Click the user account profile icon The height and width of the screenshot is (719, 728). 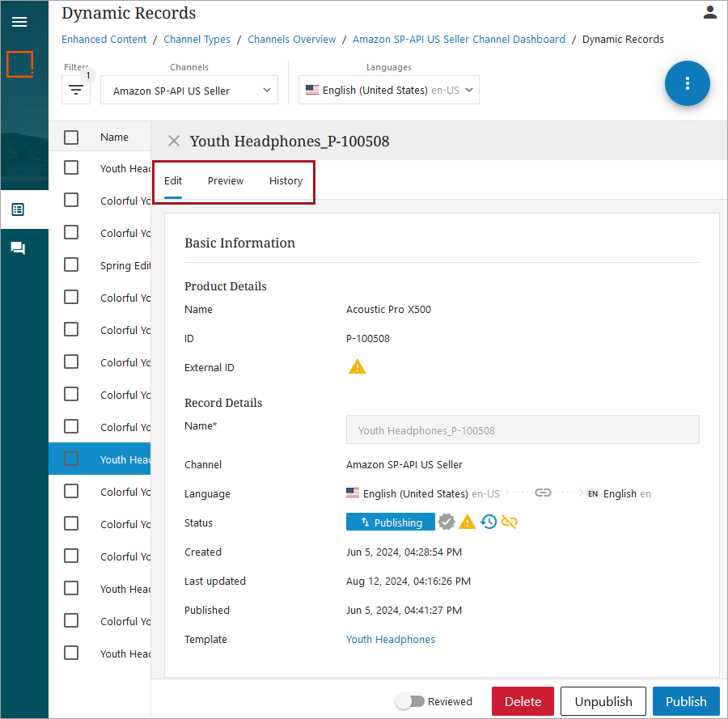709,12
